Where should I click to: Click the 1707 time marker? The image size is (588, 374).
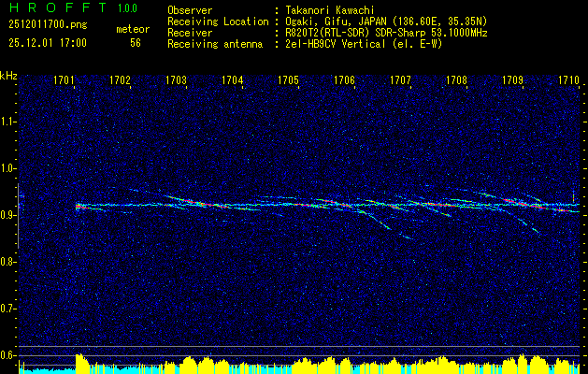pos(400,80)
